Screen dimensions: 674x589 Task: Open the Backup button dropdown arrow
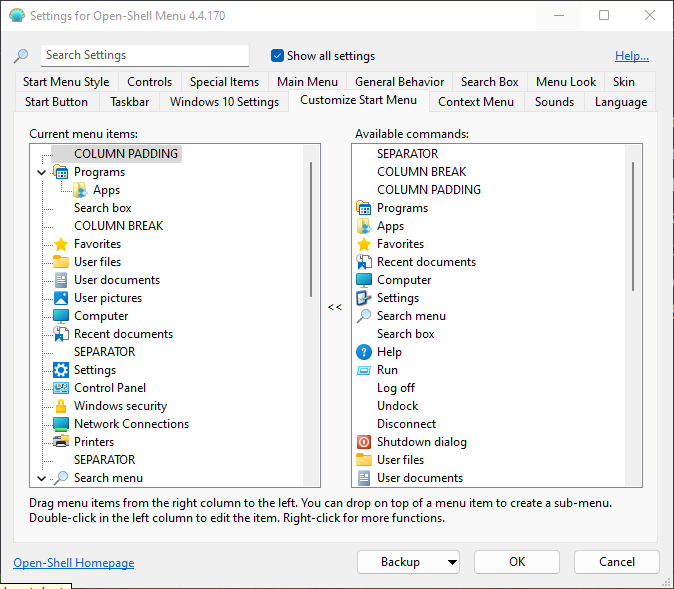pyautogui.click(x=452, y=562)
